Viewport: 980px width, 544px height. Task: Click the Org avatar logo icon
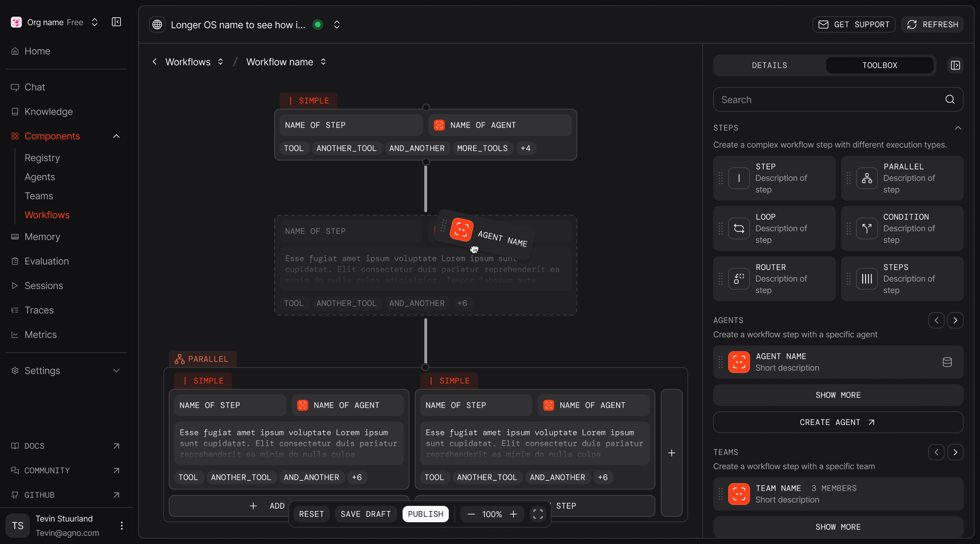coord(16,22)
